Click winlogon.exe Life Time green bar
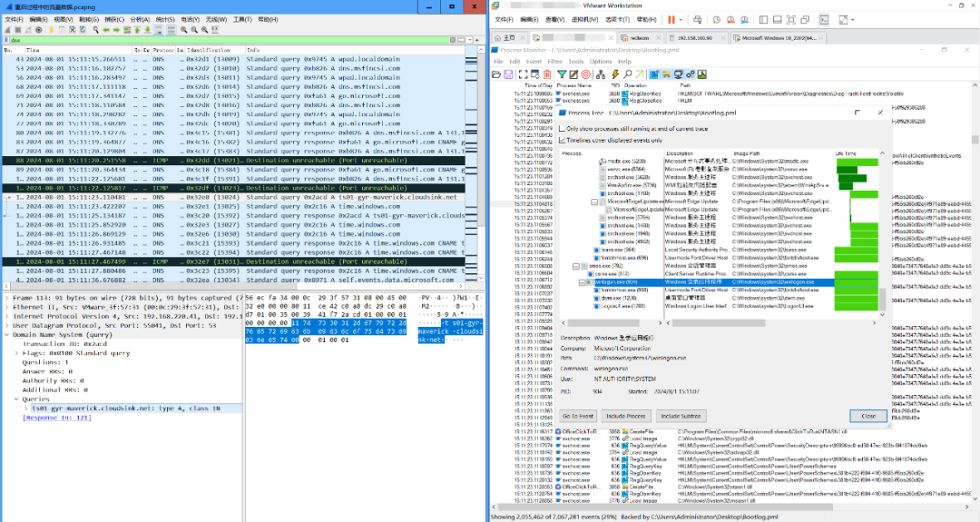The width and height of the screenshot is (980, 522). (x=857, y=282)
